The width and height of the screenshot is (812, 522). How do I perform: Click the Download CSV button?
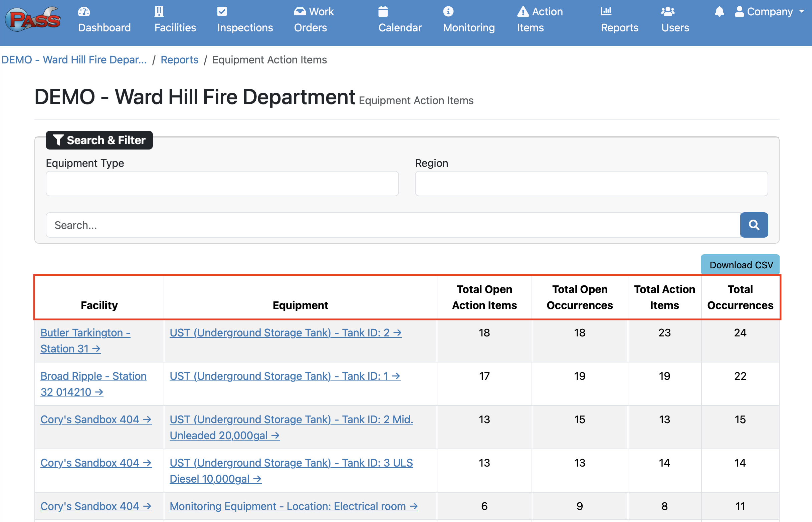[x=741, y=265]
